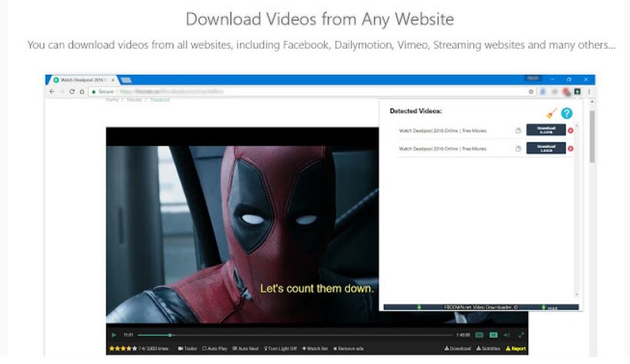This screenshot has height=364, width=630.
Task: Select the Watch Deadpool 2016 browser tab
Action: coord(83,80)
